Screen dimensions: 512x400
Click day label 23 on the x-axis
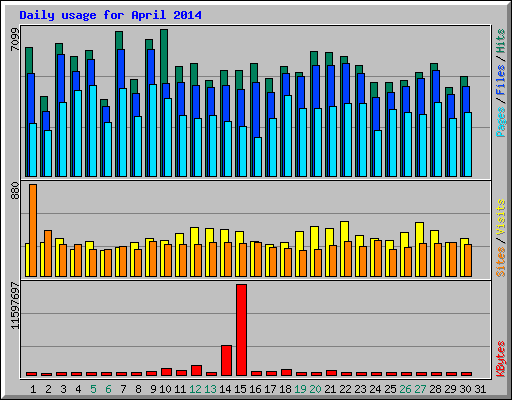[360, 389]
